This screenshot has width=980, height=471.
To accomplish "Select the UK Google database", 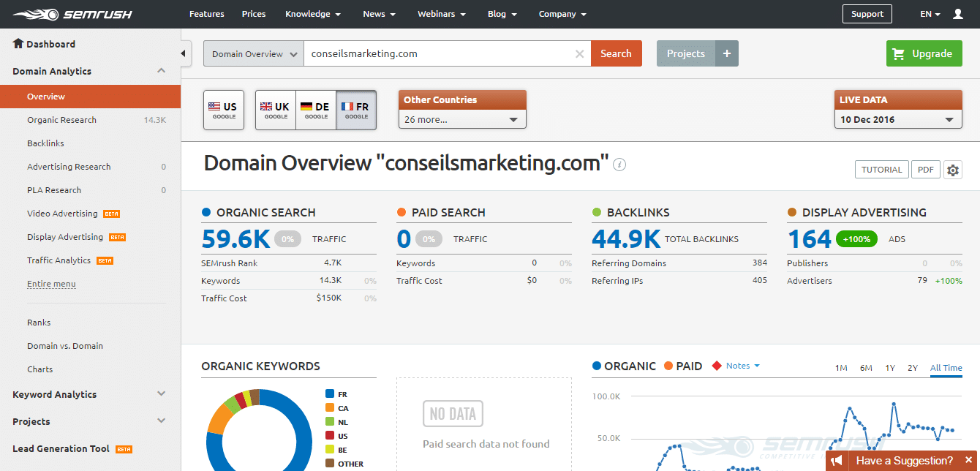I will point(276,110).
